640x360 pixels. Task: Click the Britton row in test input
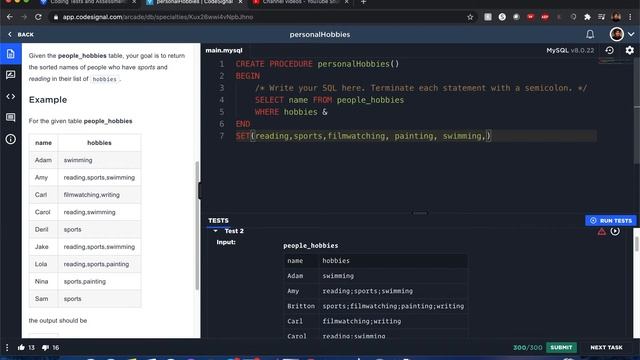[376, 306]
